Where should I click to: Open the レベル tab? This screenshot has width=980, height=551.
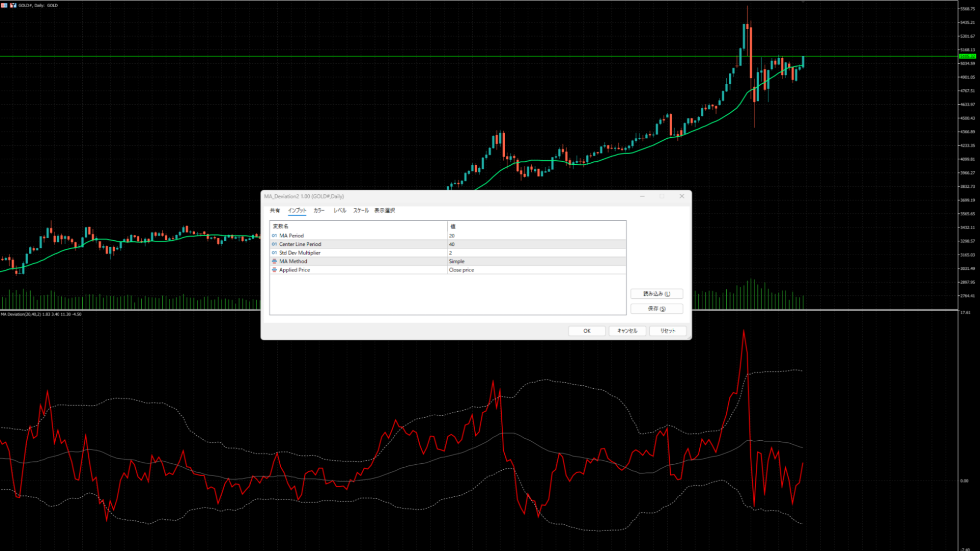click(x=340, y=210)
